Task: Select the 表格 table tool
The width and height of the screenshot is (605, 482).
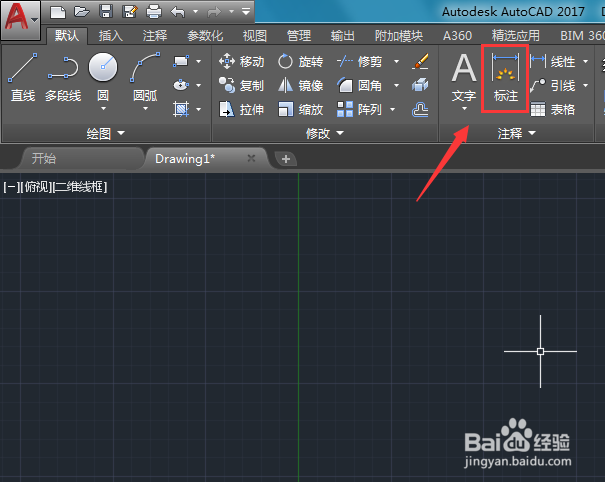Action: point(553,110)
